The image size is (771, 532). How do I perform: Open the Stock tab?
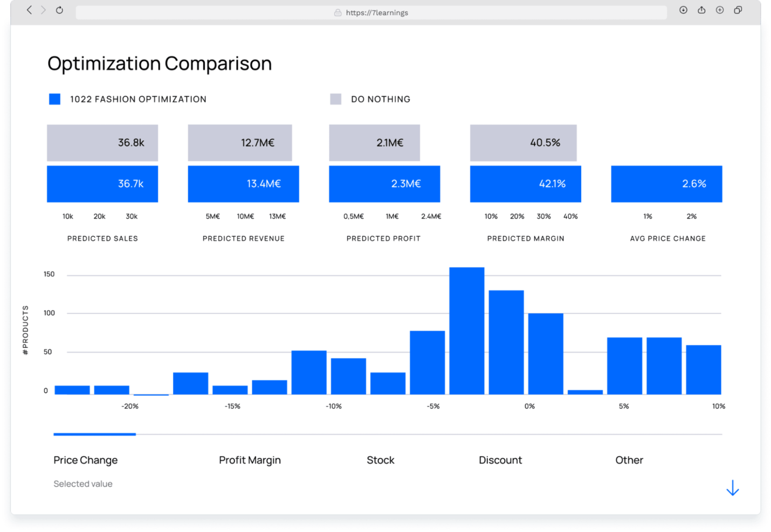pos(380,460)
